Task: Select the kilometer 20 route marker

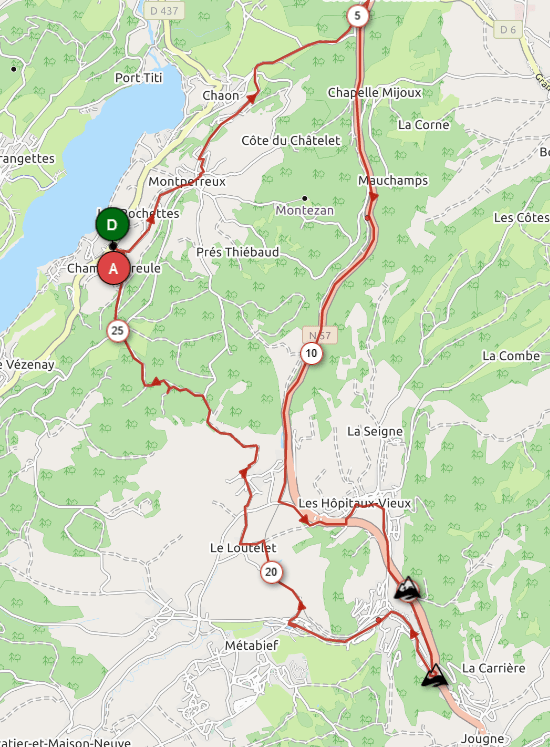Action: tap(271, 572)
